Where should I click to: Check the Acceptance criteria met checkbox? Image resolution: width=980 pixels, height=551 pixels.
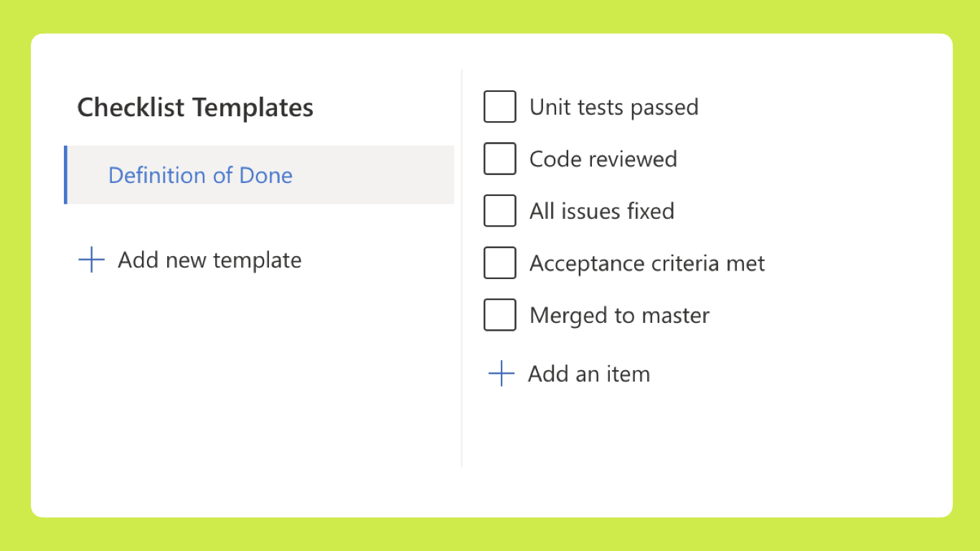point(500,263)
